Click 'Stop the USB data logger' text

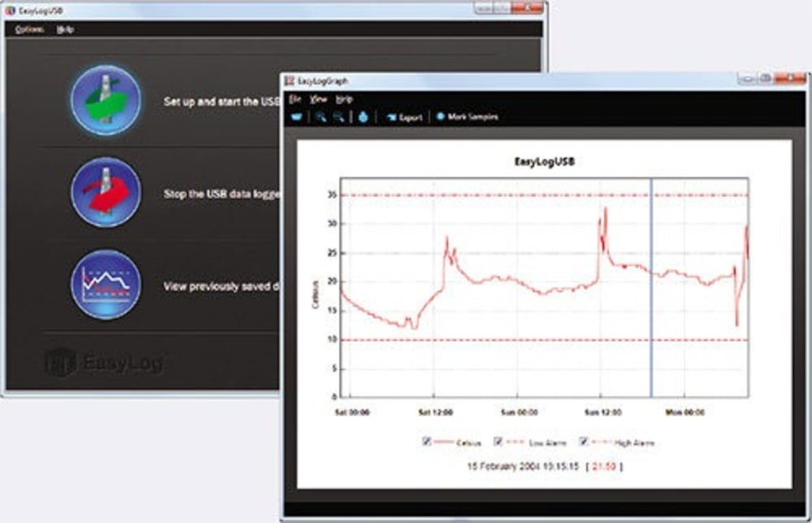[222, 194]
